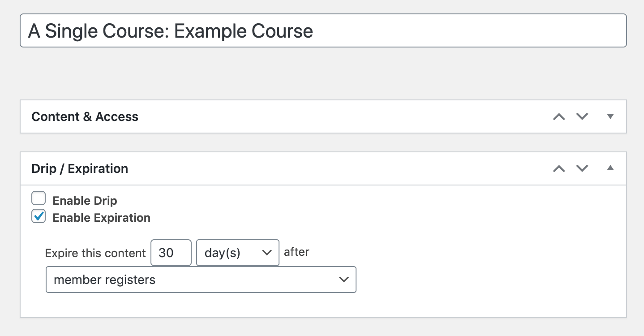Enable the Drip checkbox

click(39, 198)
